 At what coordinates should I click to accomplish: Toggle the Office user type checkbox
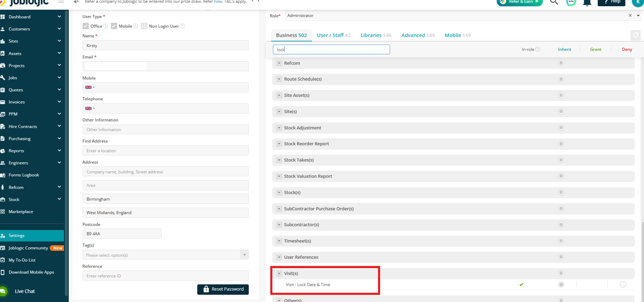click(x=86, y=26)
